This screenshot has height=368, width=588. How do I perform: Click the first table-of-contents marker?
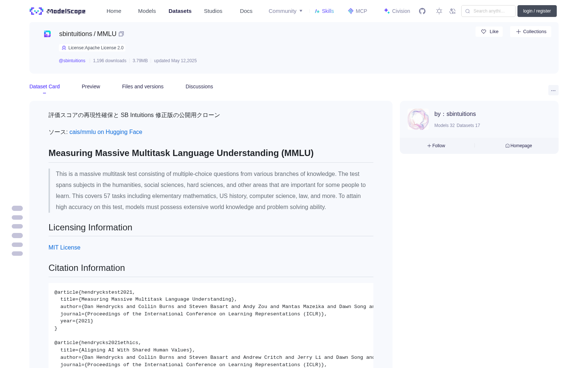[17, 208]
